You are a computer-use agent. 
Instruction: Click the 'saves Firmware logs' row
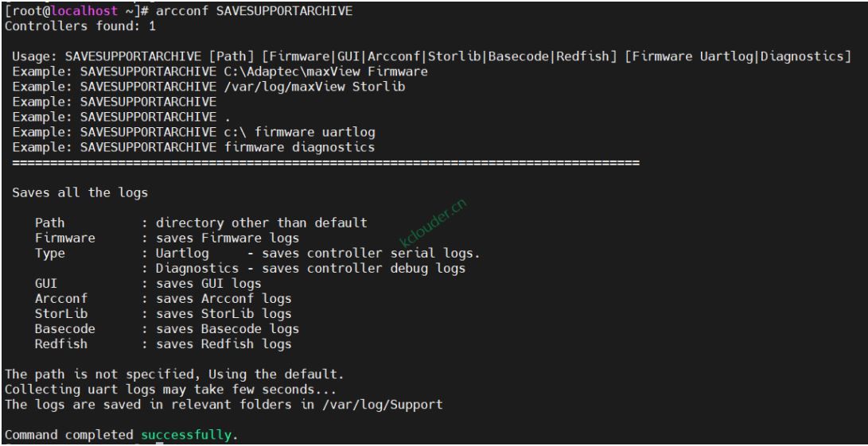click(167, 238)
